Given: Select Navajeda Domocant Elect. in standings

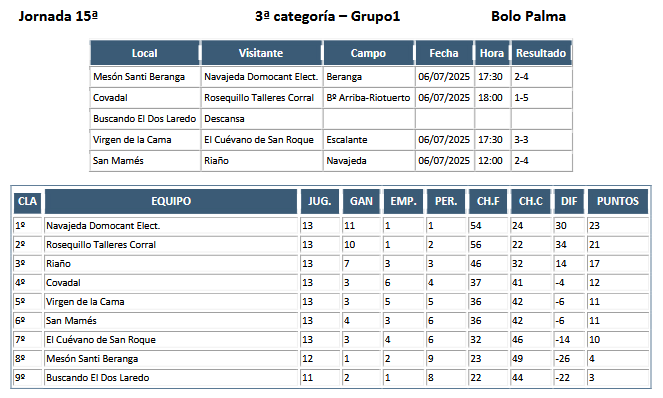Looking at the screenshot, I should point(171,226).
